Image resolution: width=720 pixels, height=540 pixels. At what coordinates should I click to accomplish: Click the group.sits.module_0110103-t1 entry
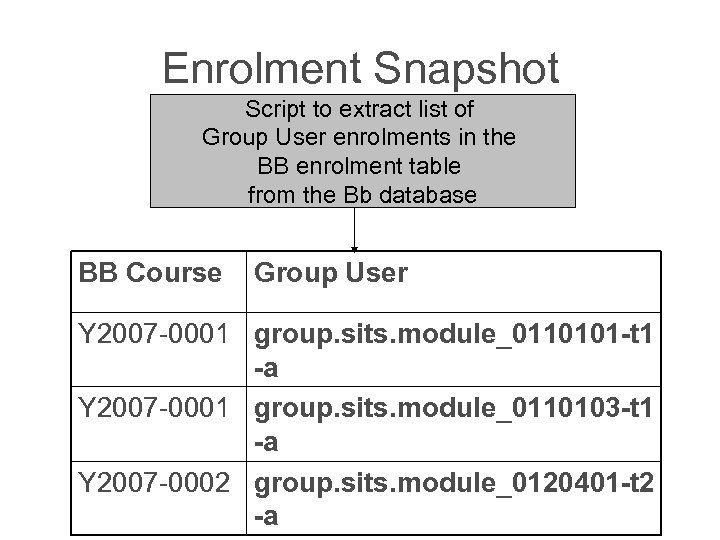click(456, 408)
